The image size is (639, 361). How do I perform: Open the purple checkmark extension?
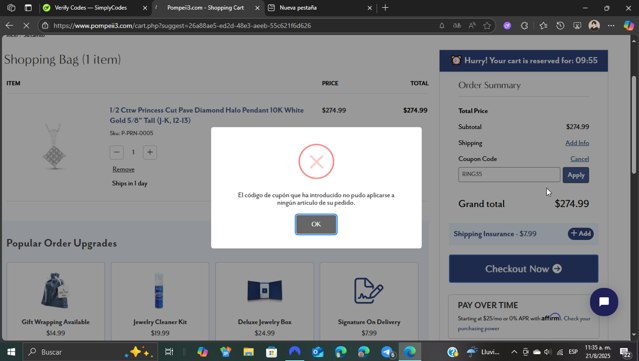(x=507, y=26)
